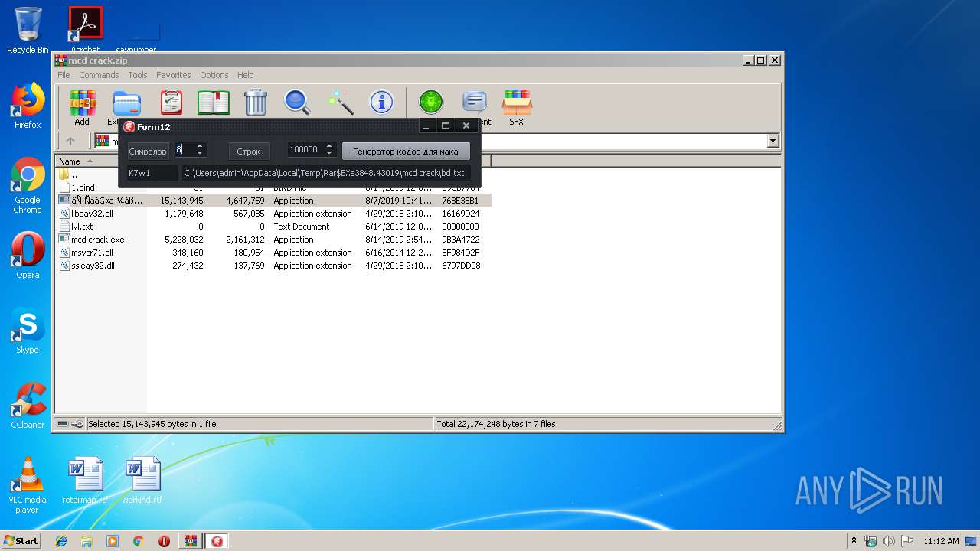Select the 15,143,945 byte application row
The width and height of the screenshot is (980, 551).
tap(274, 201)
